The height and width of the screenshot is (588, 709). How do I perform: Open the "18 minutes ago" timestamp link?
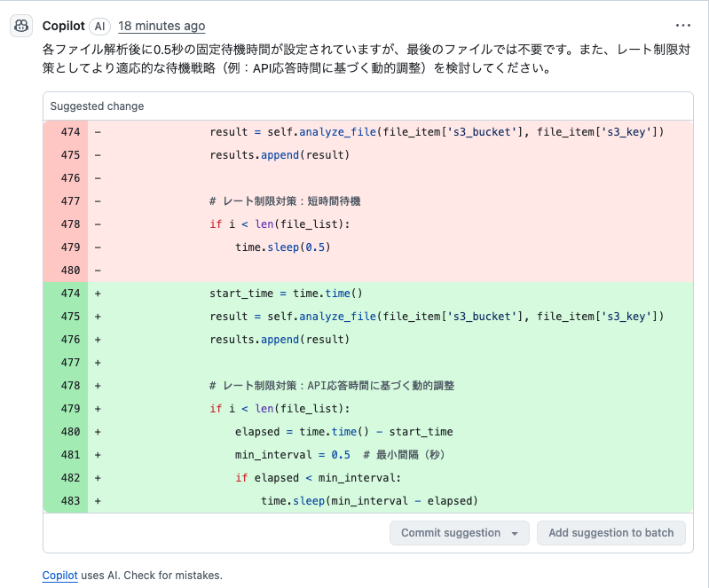coord(161,27)
